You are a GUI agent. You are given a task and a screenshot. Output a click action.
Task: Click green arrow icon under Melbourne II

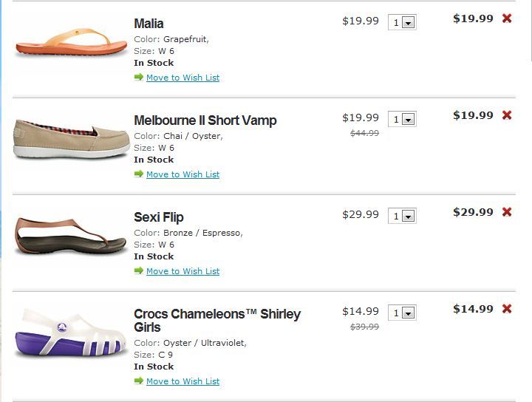pos(139,174)
